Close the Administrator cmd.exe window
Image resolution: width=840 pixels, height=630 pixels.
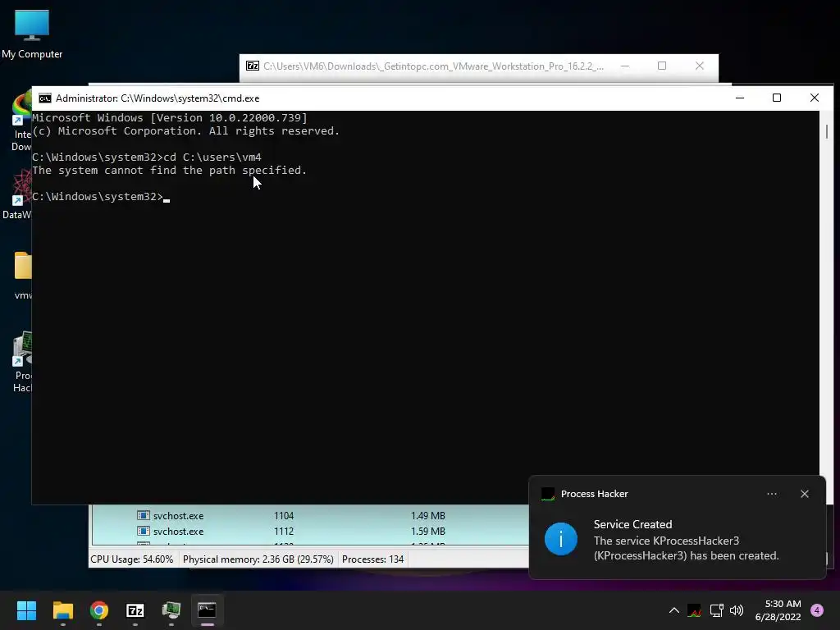tap(815, 98)
